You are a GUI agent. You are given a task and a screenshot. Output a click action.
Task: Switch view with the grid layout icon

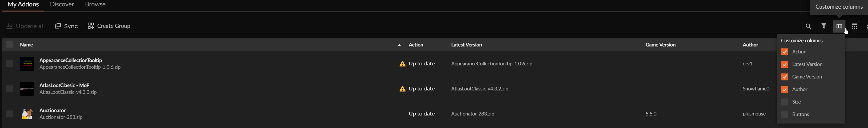tap(854, 26)
